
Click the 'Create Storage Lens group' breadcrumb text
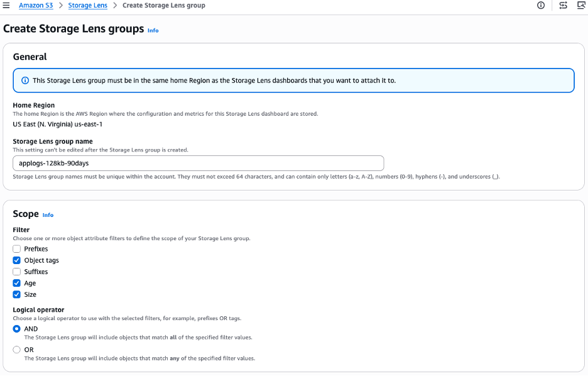click(164, 5)
